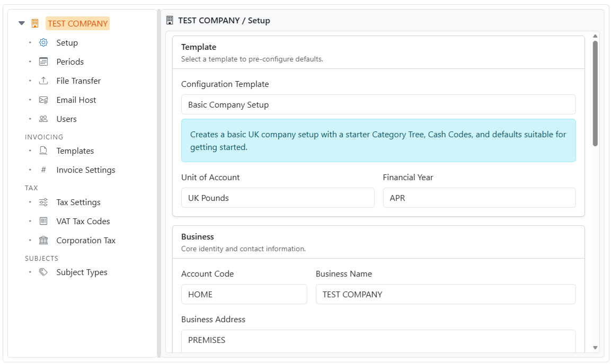The height and width of the screenshot is (364, 611).
Task: Open the Templates page
Action: 74,150
